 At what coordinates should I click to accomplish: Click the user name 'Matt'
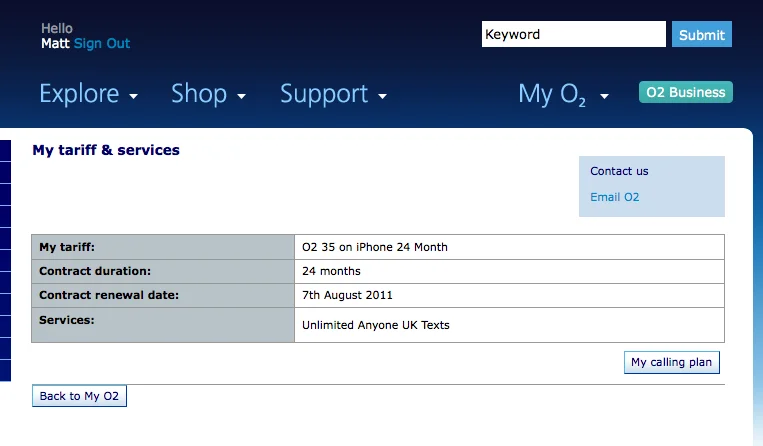[55, 43]
